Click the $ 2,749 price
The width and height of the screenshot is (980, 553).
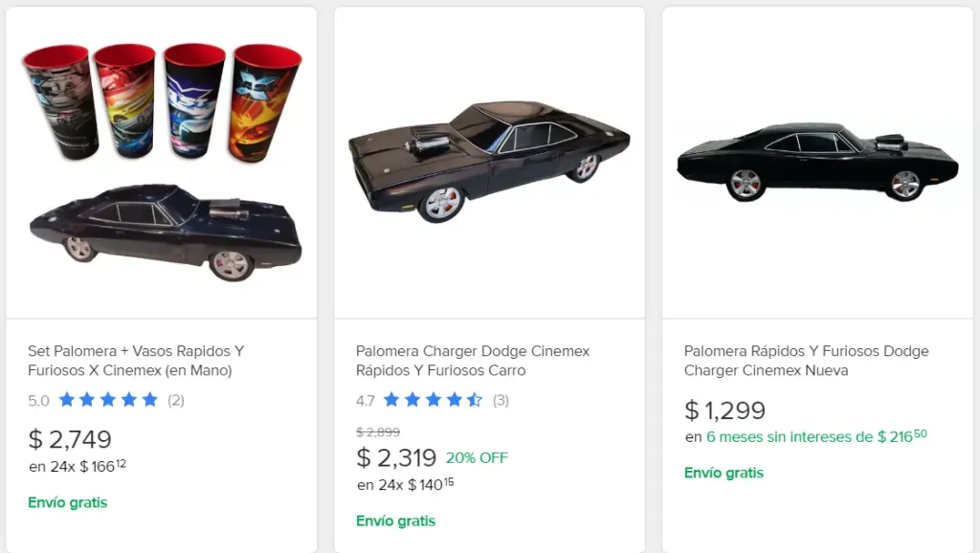(70, 439)
